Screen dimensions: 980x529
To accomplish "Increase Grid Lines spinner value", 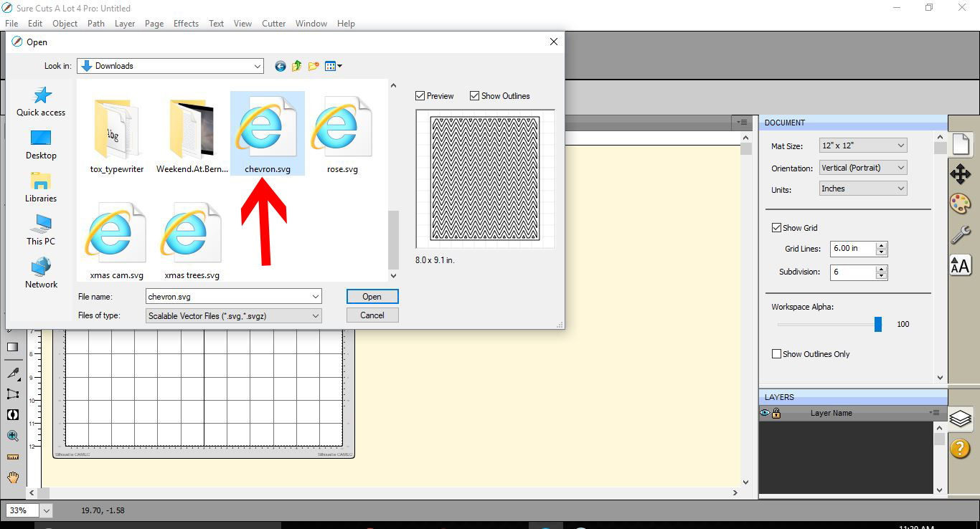I will point(882,245).
